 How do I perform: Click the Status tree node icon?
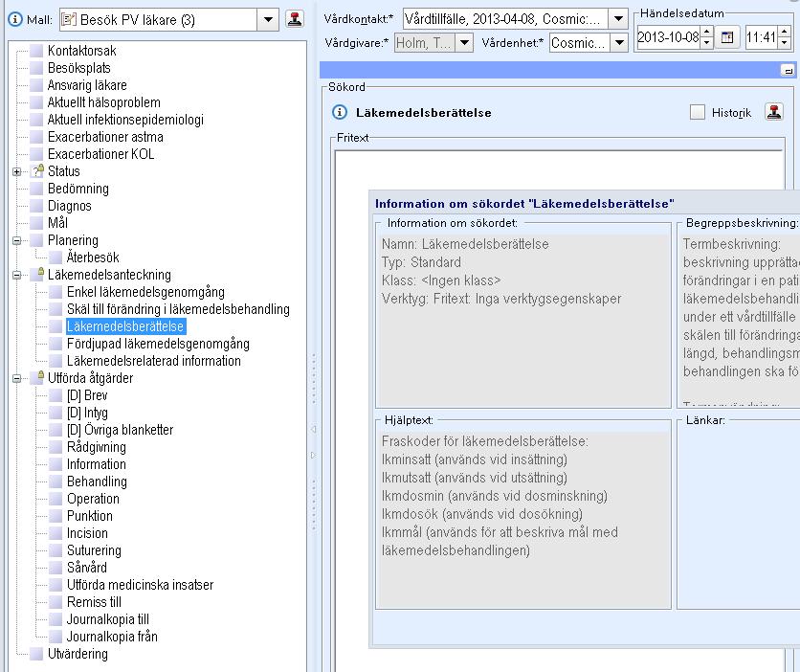(x=36, y=171)
